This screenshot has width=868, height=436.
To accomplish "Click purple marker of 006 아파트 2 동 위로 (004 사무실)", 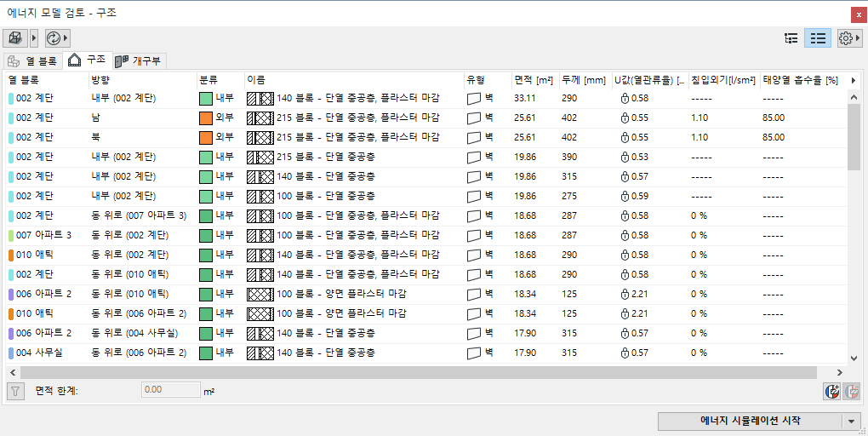I will click(x=11, y=333).
